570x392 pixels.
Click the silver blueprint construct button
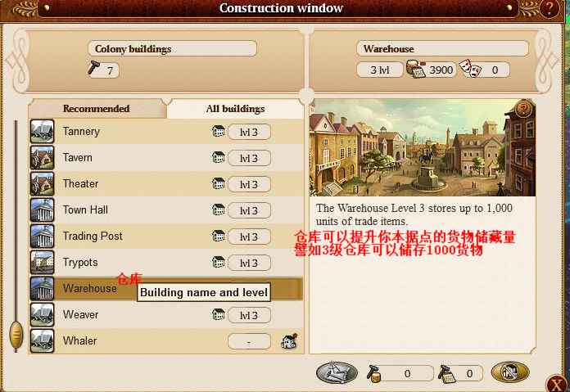coord(337,372)
